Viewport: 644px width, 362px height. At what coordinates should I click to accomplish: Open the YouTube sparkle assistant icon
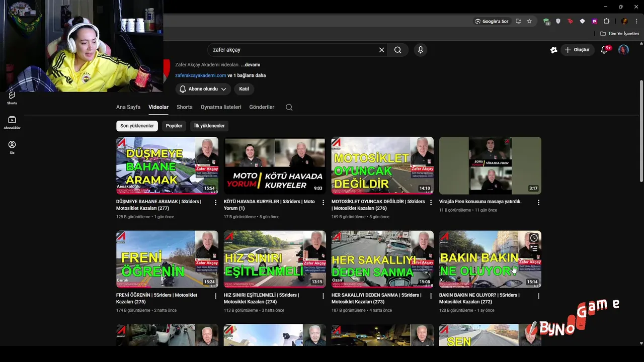(553, 50)
